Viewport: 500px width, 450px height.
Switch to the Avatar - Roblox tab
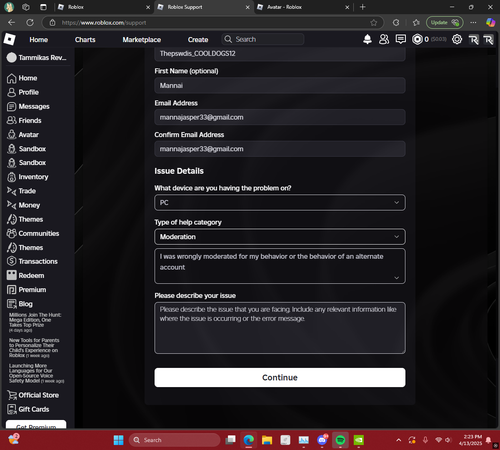click(303, 7)
